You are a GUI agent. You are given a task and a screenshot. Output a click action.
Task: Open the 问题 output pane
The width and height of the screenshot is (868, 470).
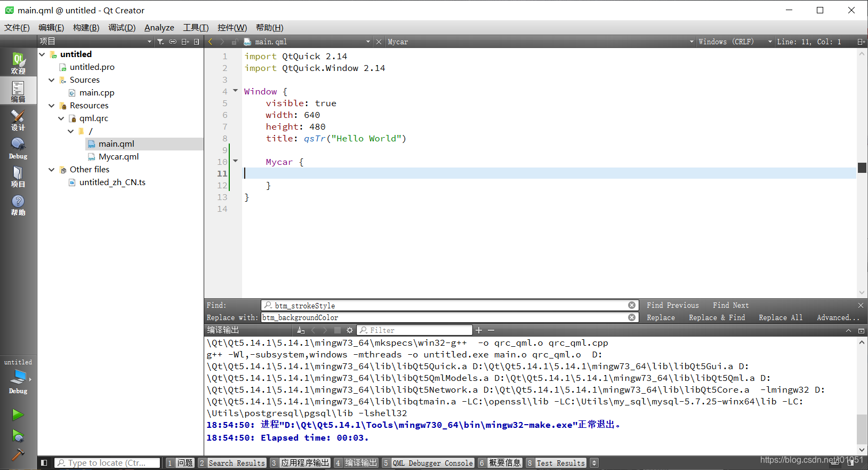pos(180,463)
